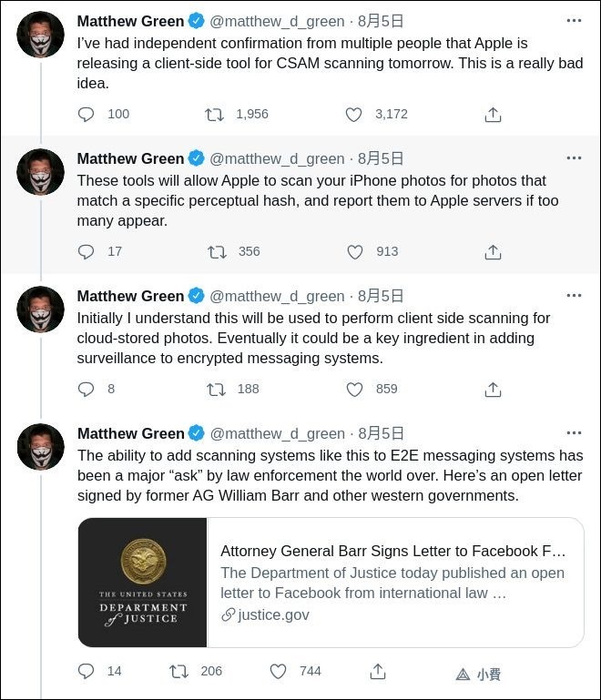Retweet the tweet with 206 retweets
Image resolution: width=601 pixels, height=700 pixels.
point(179,672)
